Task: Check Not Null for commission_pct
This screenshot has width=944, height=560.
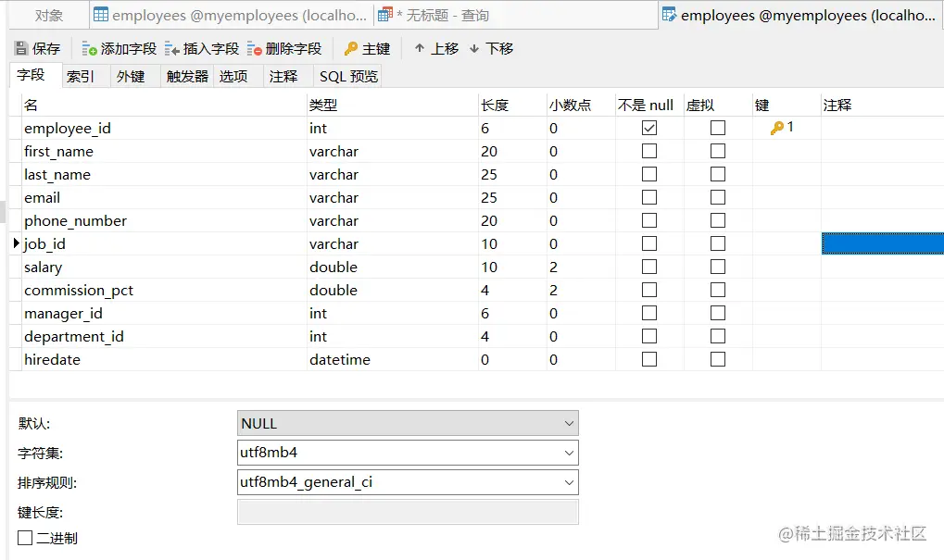Action: (x=649, y=290)
